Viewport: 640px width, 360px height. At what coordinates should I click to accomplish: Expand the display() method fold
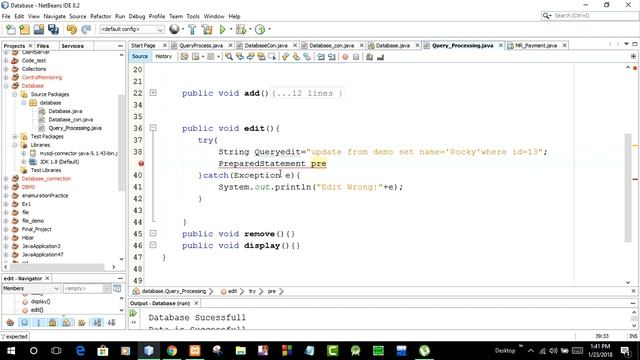(153, 245)
